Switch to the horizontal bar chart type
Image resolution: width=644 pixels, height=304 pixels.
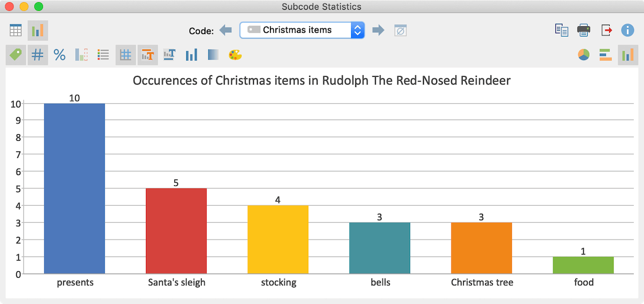[606, 55]
